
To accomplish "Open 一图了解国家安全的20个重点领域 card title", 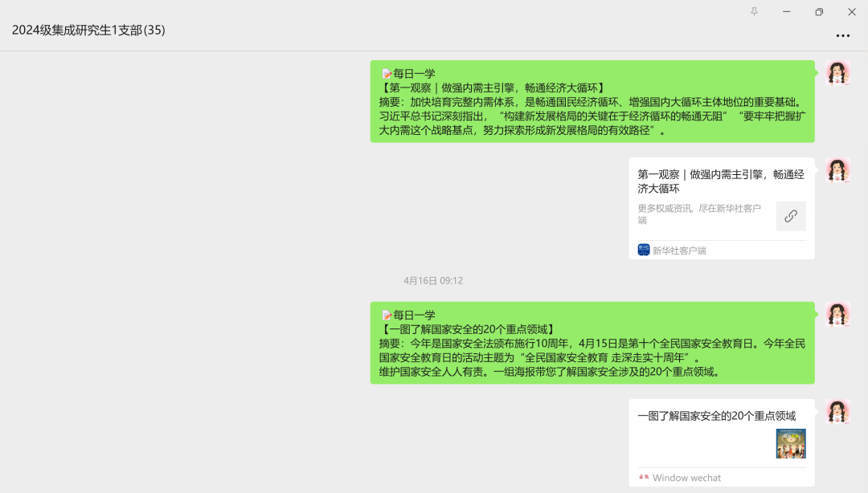I will pyautogui.click(x=716, y=416).
